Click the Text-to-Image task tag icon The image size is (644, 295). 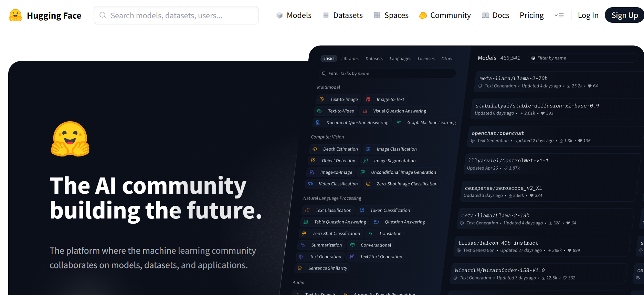322,99
